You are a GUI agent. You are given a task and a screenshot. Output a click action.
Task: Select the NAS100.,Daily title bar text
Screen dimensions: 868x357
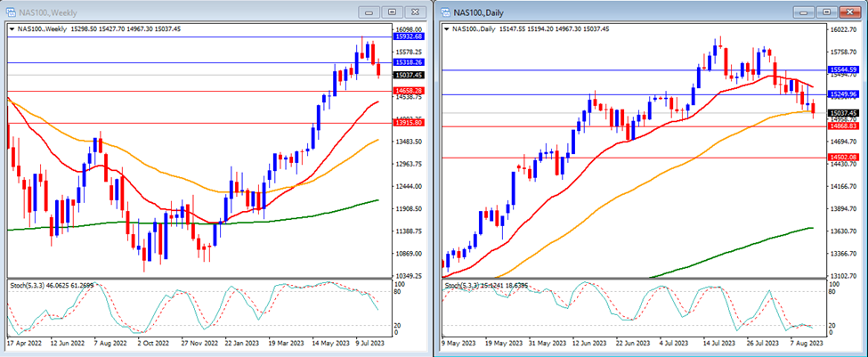[479, 12]
